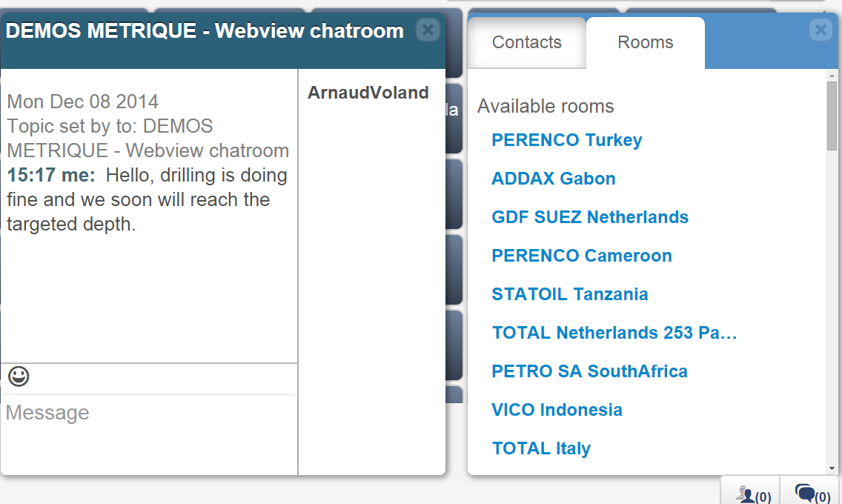
Task: Open the TOTAL Netherlands 253 room
Action: [x=614, y=333]
